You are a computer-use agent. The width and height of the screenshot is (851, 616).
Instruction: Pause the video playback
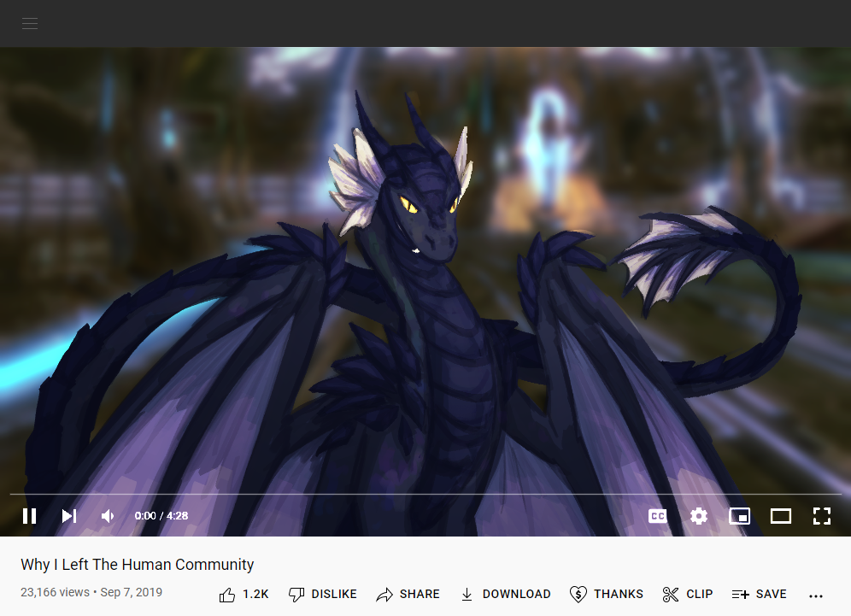pyautogui.click(x=29, y=516)
